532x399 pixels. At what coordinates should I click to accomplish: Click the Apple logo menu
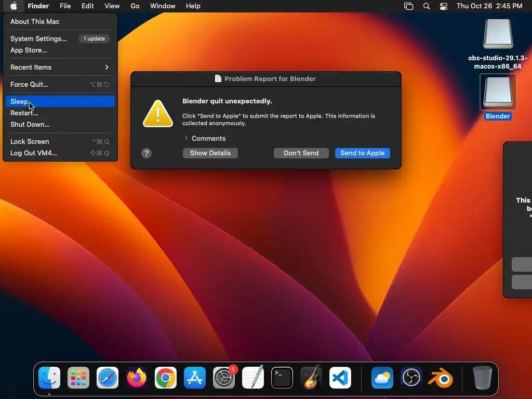(14, 6)
